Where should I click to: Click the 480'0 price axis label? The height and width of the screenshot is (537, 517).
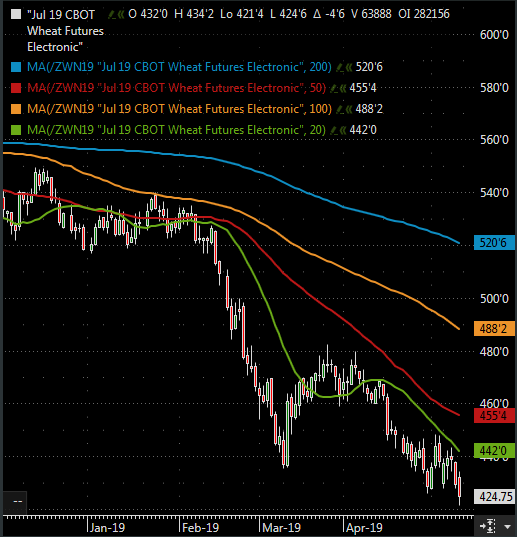click(x=494, y=352)
